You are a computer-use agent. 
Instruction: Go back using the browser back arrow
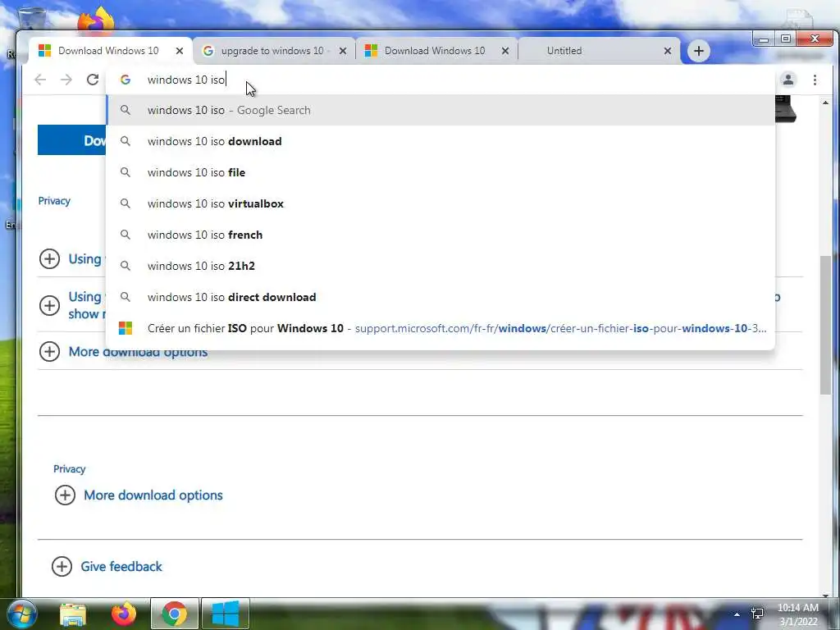[x=40, y=80]
